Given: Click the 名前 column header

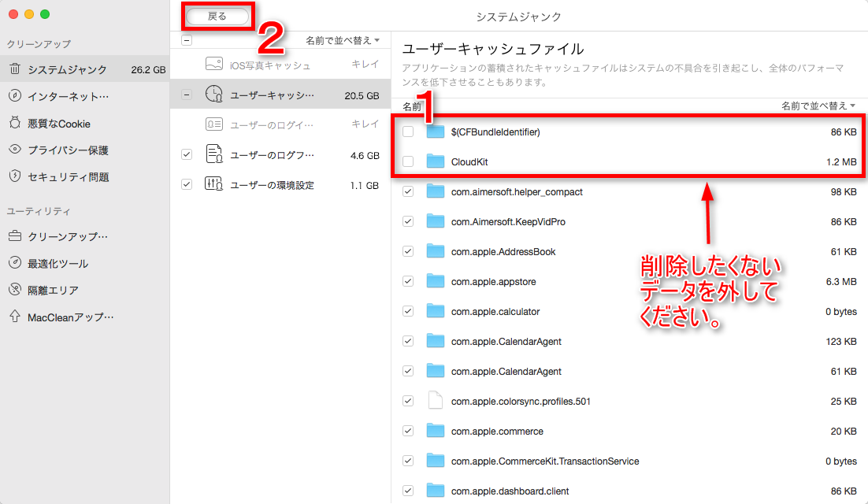Looking at the screenshot, I should tap(412, 106).
